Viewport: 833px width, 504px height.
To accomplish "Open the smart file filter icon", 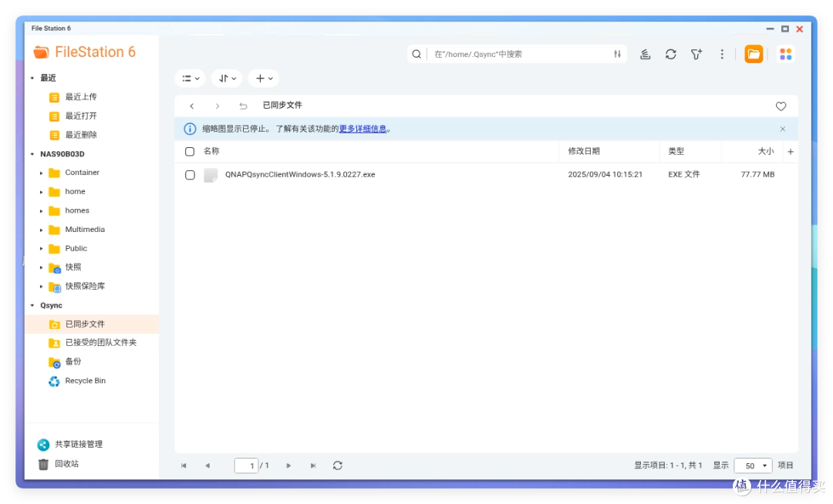I will pos(696,54).
